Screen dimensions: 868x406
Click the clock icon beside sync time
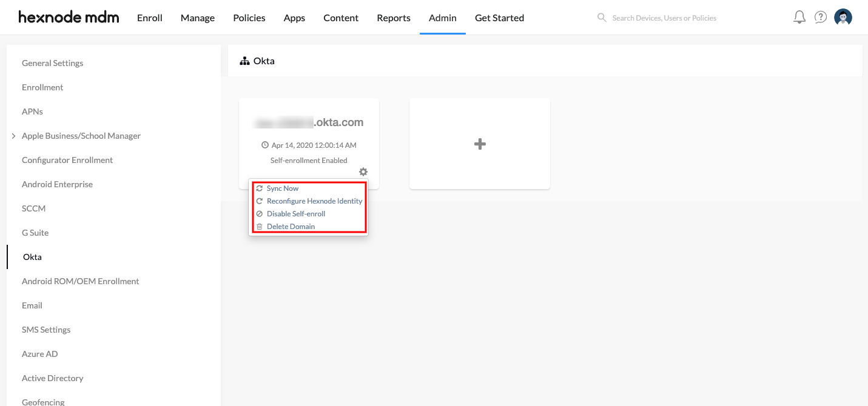click(265, 145)
